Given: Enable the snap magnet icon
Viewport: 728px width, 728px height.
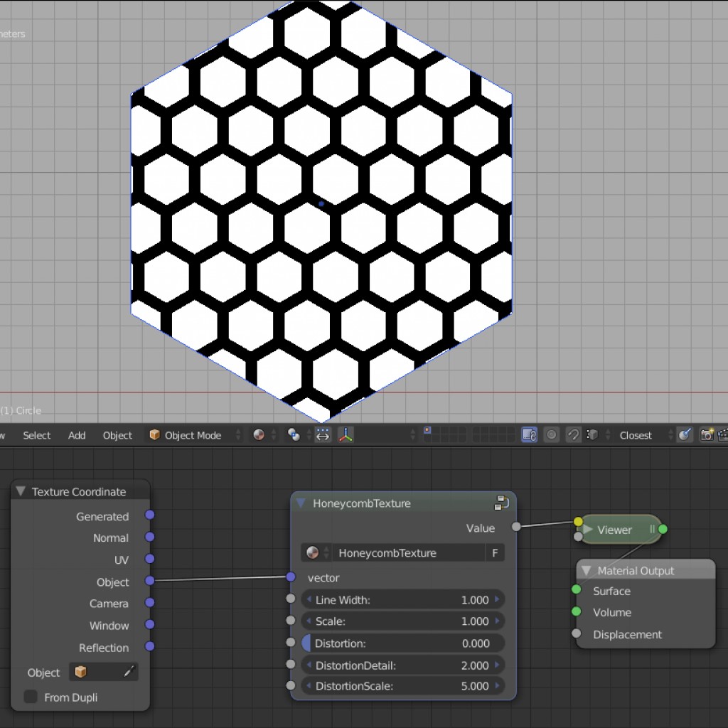Looking at the screenshot, I should click(572, 434).
